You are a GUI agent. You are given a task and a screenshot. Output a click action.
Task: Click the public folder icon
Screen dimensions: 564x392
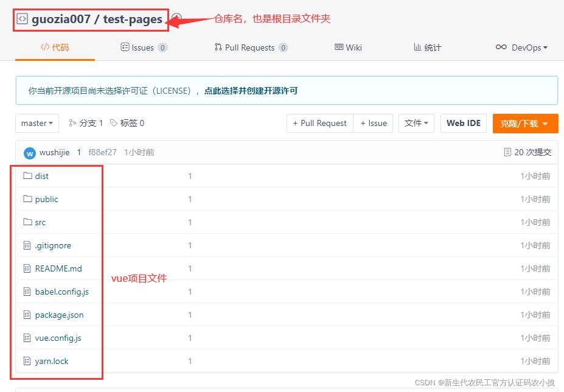[x=28, y=198]
